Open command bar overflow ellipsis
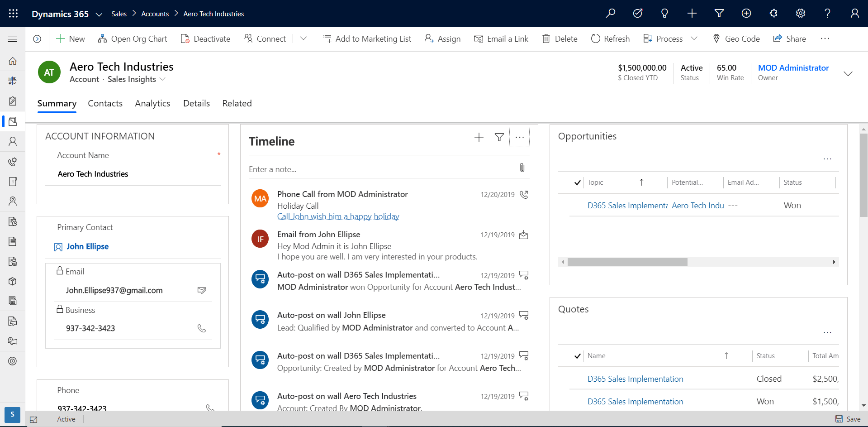This screenshot has width=868, height=427. point(825,39)
